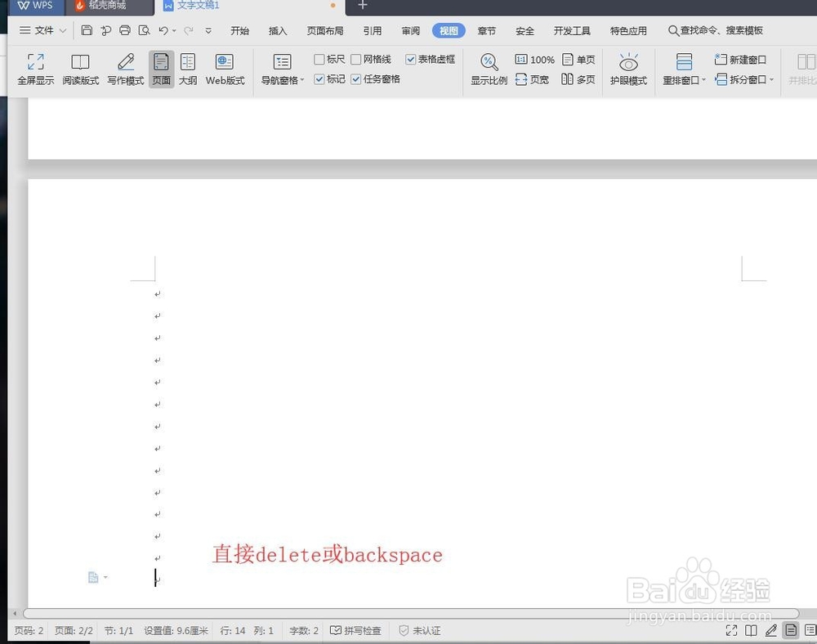The height and width of the screenshot is (644, 817).
Task: Show multiple pages (多页)
Action: pos(578,79)
